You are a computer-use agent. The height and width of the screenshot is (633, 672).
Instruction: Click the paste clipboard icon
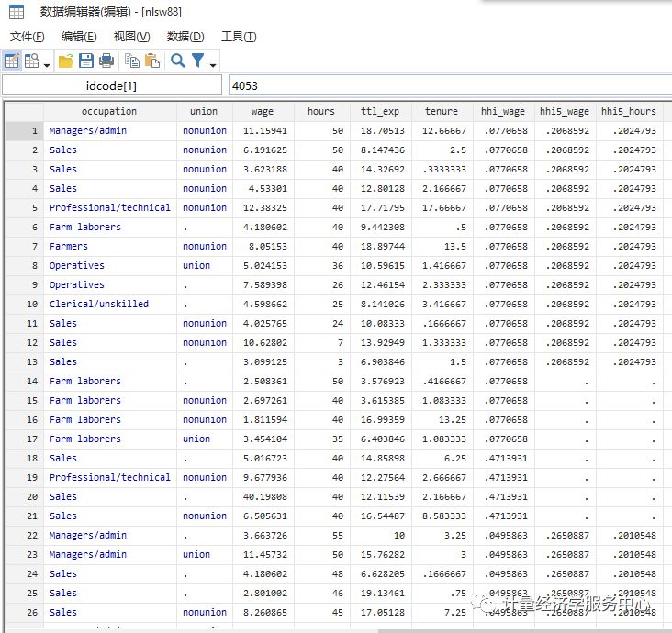[152, 61]
